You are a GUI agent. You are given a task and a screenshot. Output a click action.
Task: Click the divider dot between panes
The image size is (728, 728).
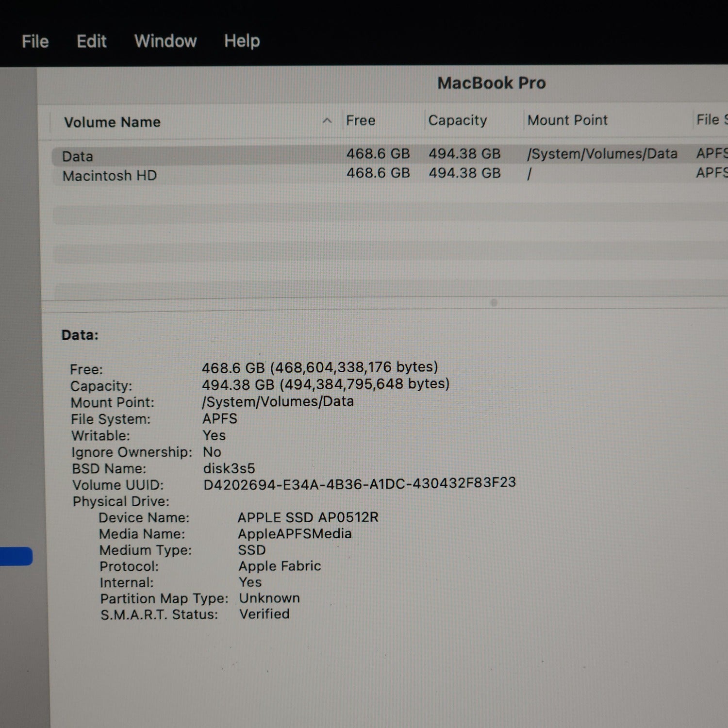[x=494, y=302]
